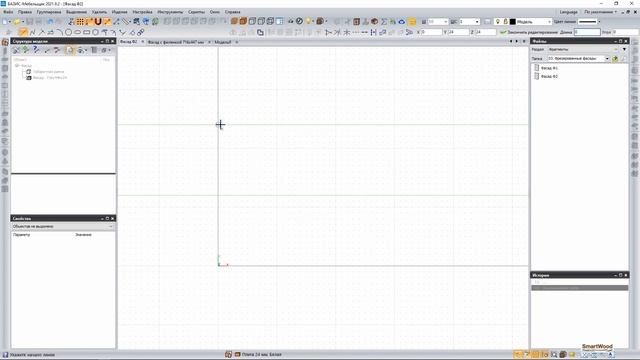The image size is (640, 360).
Task: Toggle the highlighted structure panel button
Action: (70, 50)
